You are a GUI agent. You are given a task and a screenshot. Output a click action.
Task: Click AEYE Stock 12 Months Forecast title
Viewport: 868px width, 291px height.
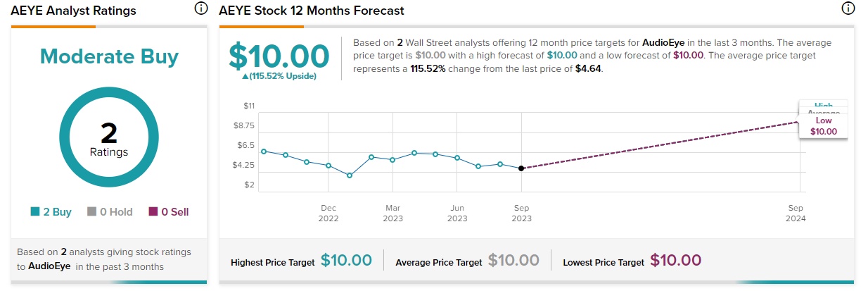click(x=312, y=11)
